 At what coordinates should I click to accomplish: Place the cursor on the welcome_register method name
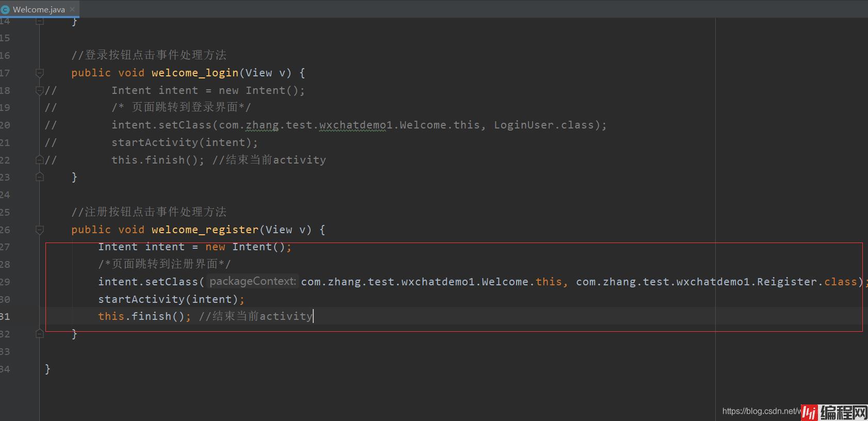205,230
